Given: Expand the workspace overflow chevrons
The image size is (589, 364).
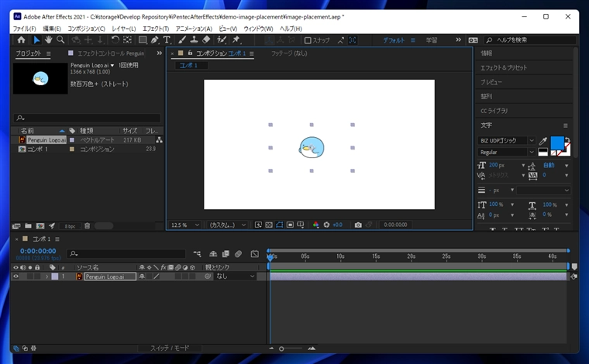Looking at the screenshot, I should pos(458,39).
